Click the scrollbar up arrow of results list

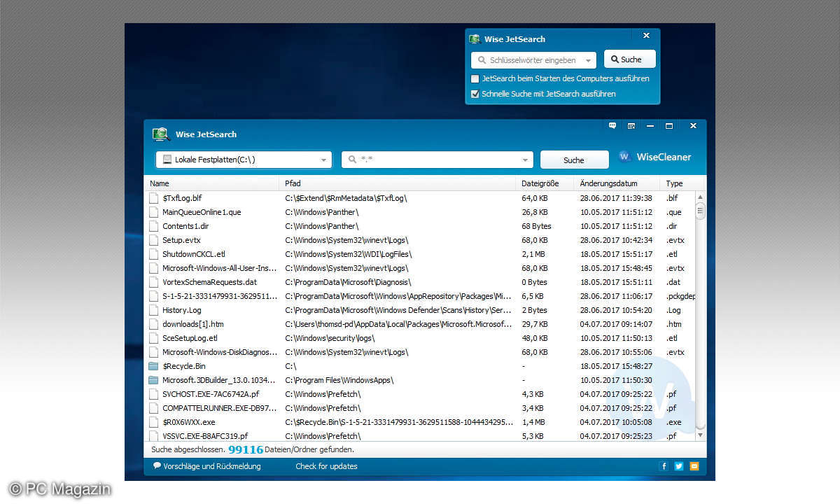tap(701, 197)
